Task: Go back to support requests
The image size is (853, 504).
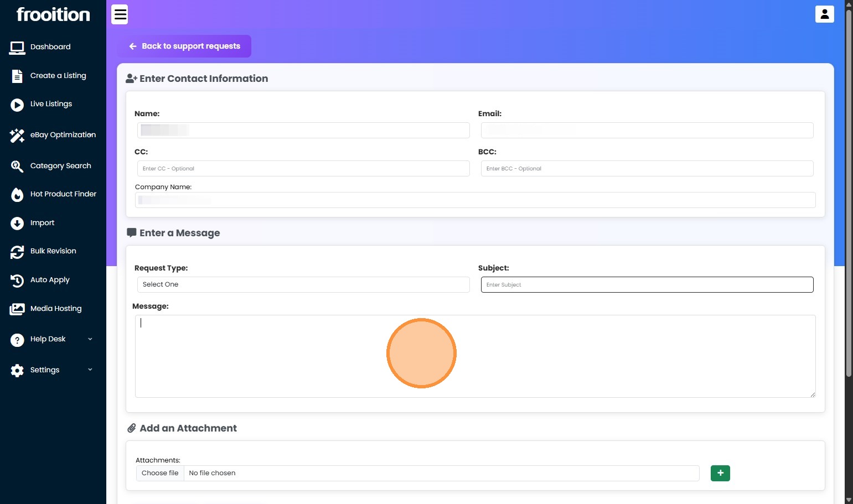Action: (184, 46)
